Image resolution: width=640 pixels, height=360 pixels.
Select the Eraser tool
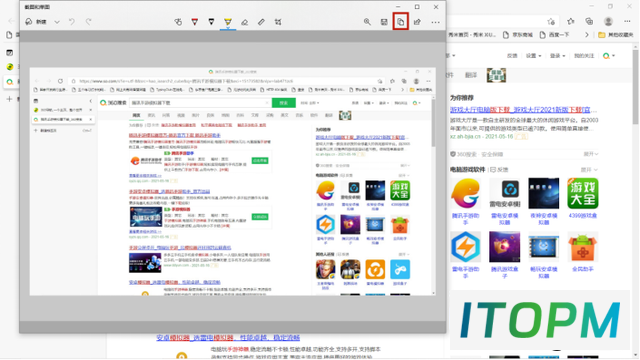pos(244,22)
